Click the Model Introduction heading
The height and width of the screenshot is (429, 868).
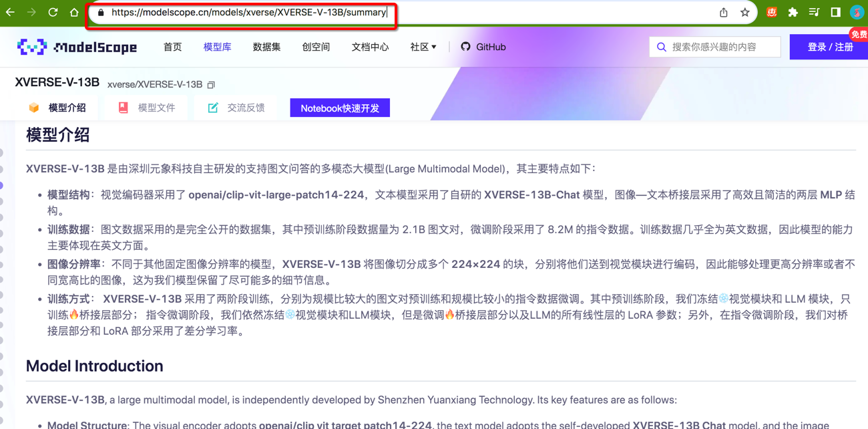click(94, 366)
